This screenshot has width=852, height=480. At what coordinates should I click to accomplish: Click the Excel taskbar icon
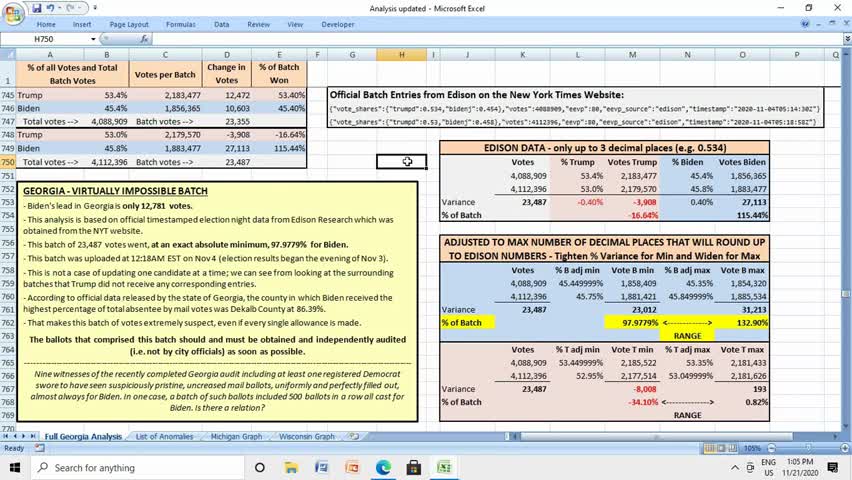click(444, 467)
